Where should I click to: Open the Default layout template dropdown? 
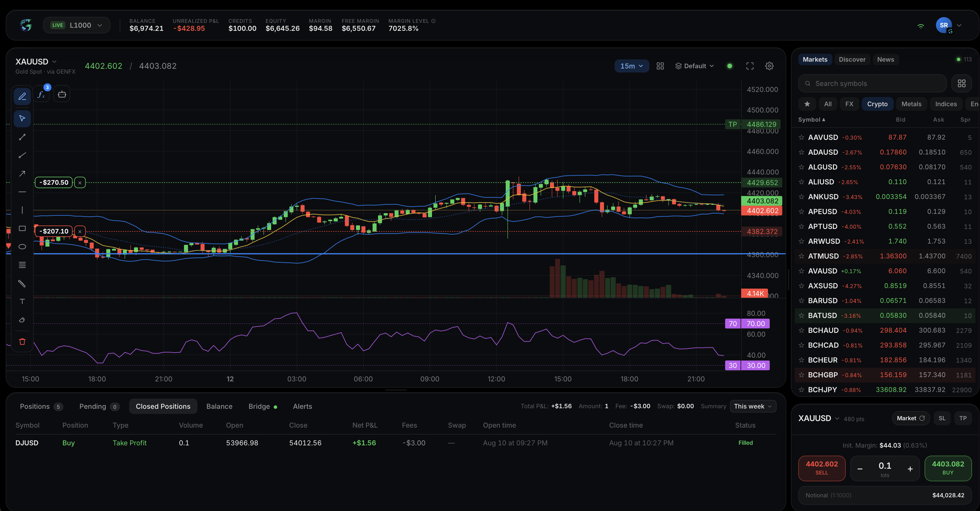point(695,66)
